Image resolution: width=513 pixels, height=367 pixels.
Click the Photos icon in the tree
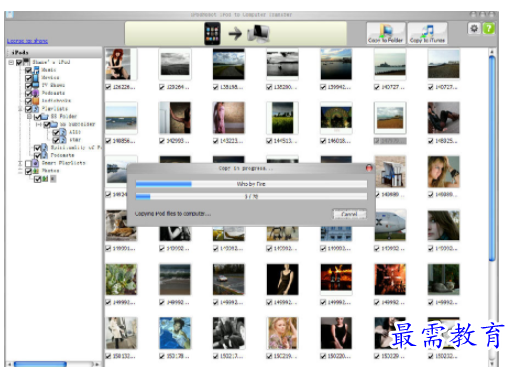tap(36, 171)
